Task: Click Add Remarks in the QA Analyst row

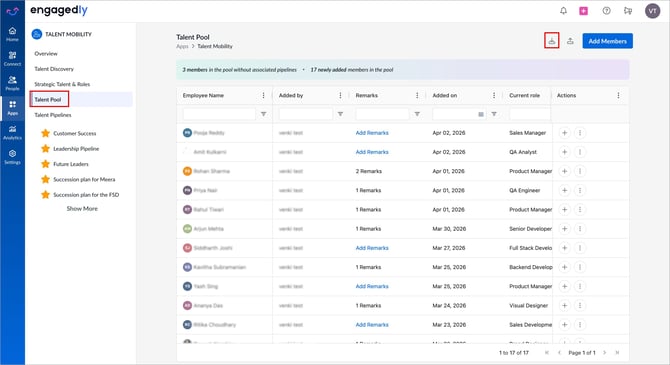Action: (372, 152)
